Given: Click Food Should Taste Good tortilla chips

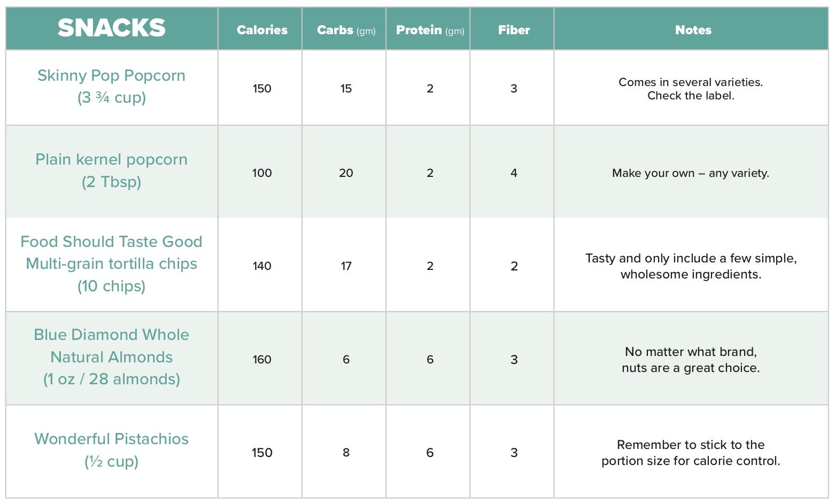Looking at the screenshot, I should point(111,263).
